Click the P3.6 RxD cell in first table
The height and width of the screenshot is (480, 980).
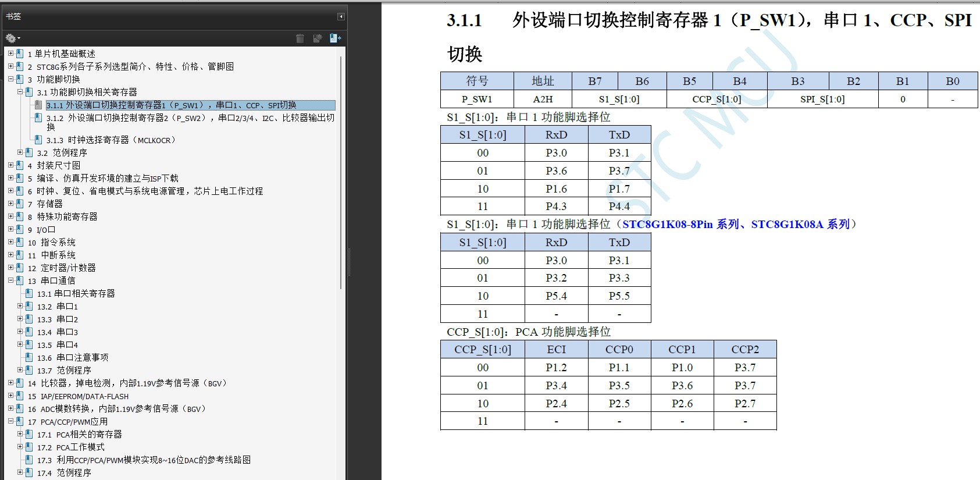click(556, 171)
